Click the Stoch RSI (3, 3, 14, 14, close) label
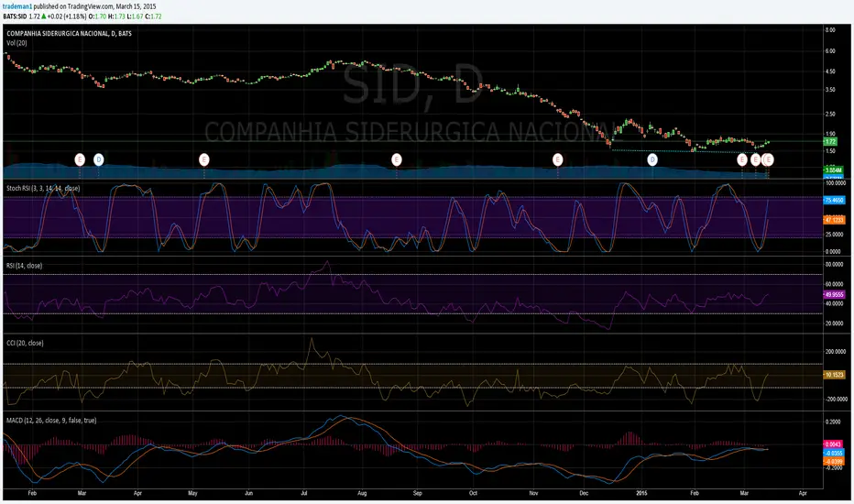This screenshot has width=854, height=504. (x=43, y=188)
